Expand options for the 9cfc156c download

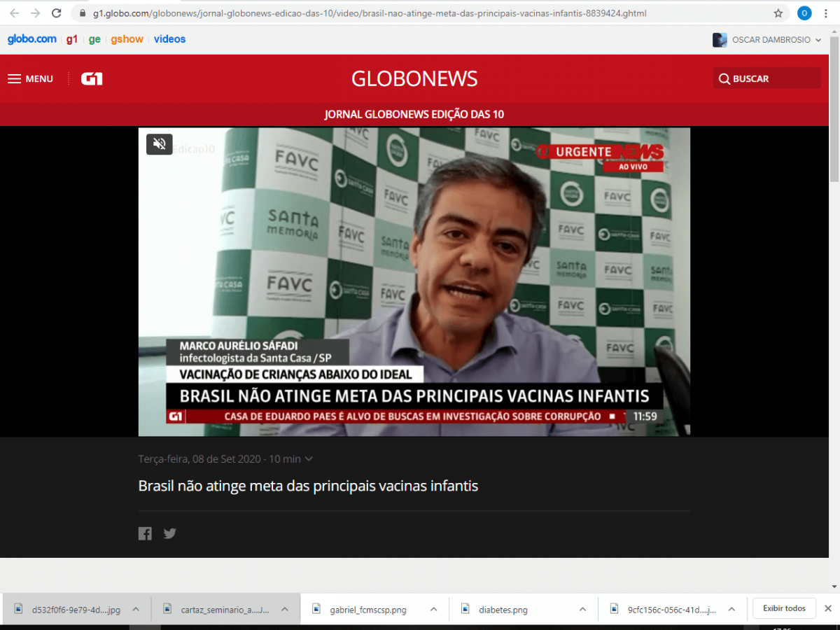pos(731,609)
